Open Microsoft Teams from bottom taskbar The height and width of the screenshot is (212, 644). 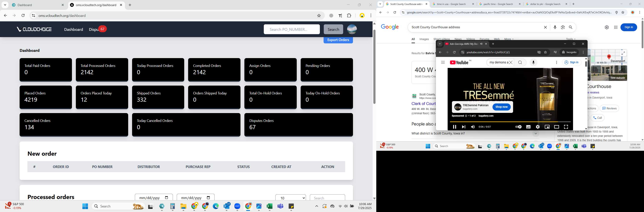point(280,206)
